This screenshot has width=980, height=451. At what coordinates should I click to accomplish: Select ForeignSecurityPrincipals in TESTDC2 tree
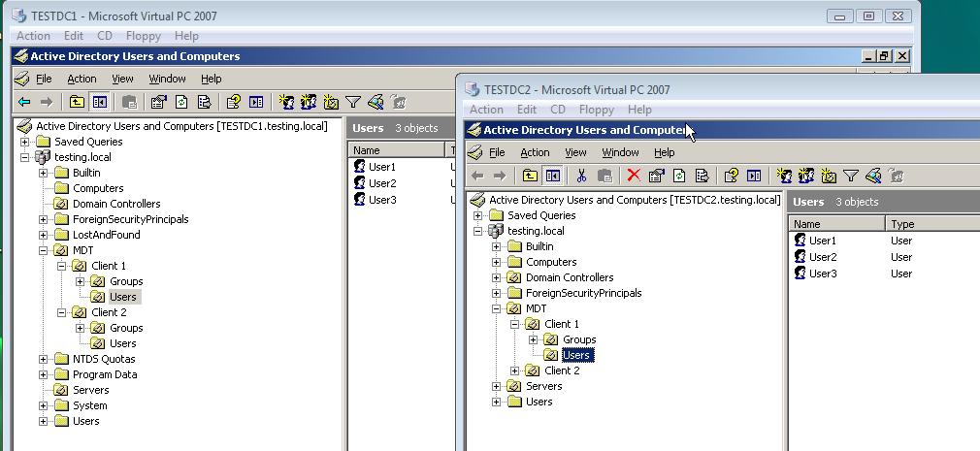pos(584,293)
